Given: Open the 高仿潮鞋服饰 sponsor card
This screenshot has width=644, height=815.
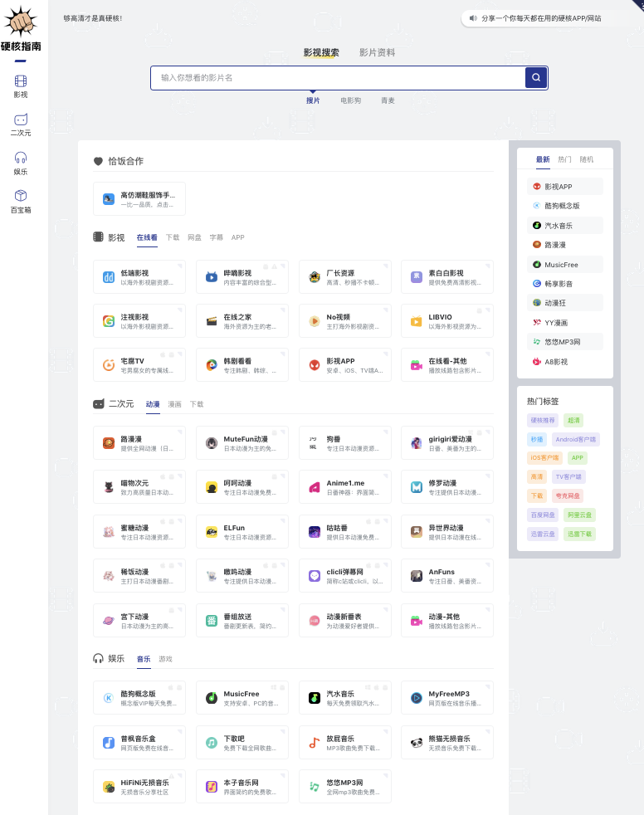Looking at the screenshot, I should [x=139, y=198].
